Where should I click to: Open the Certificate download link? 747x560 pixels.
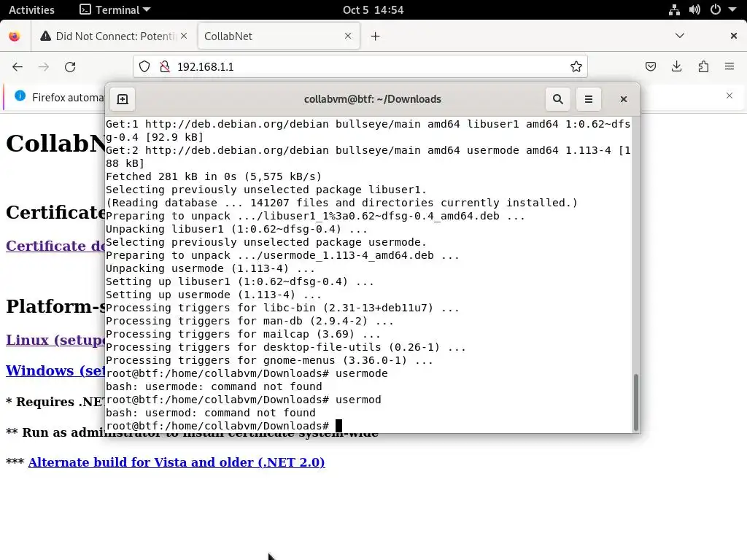(55, 246)
